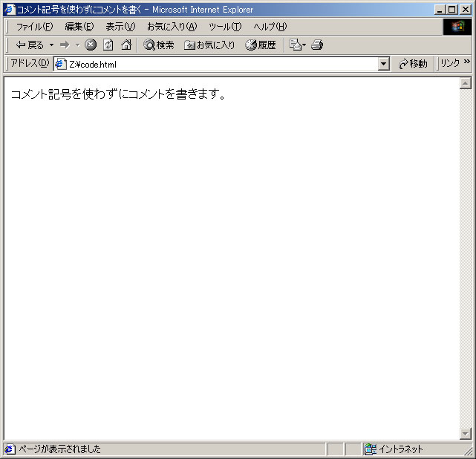
Task: Open the Help (ヘルプ) menu
Action: 270,27
